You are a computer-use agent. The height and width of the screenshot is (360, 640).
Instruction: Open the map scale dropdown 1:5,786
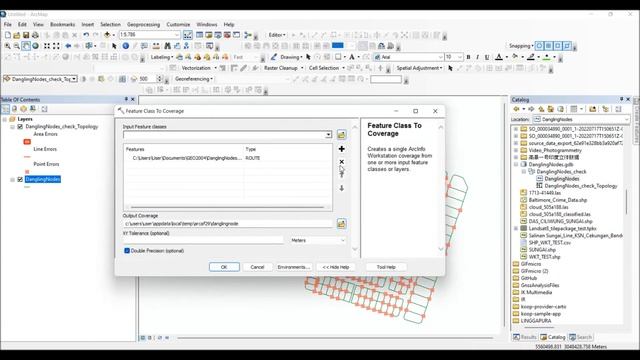(177, 35)
